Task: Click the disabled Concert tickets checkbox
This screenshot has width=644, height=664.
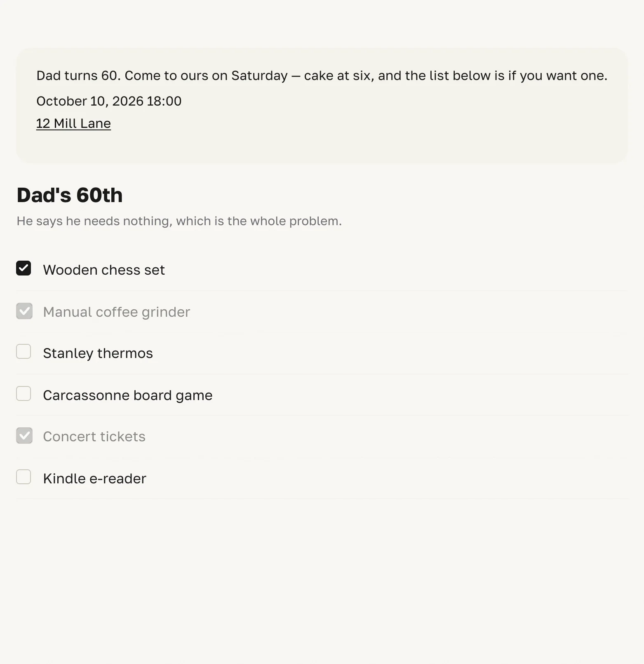Action: pyautogui.click(x=24, y=436)
